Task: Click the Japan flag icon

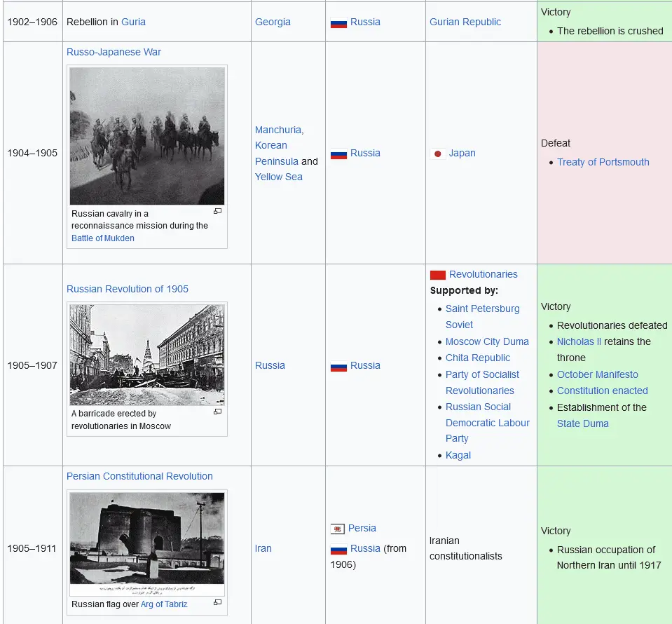Action: (438, 154)
